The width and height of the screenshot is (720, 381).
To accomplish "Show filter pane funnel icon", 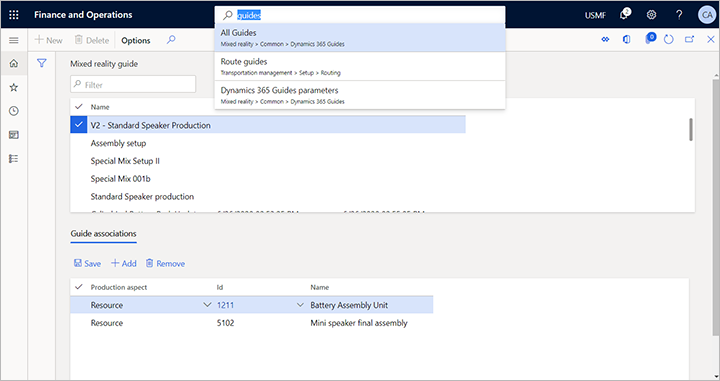I will (42, 63).
